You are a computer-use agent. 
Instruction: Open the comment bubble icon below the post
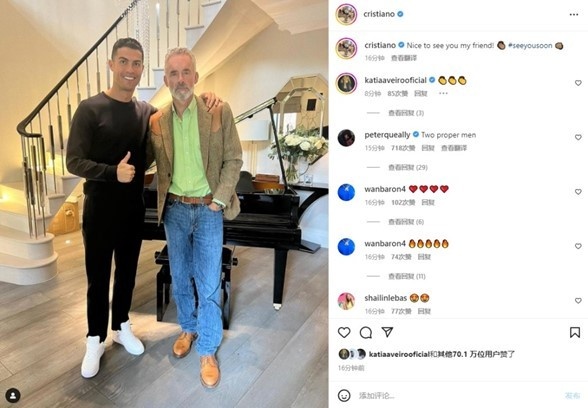(x=366, y=332)
